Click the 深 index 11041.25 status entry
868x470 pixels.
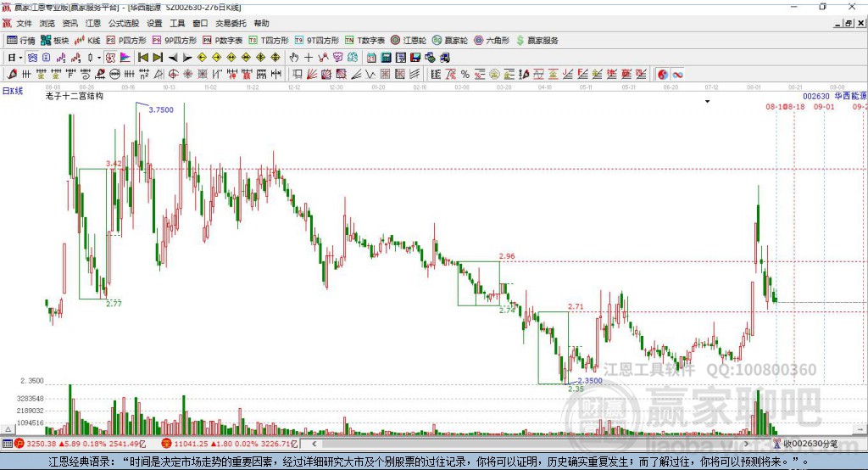[229, 444]
